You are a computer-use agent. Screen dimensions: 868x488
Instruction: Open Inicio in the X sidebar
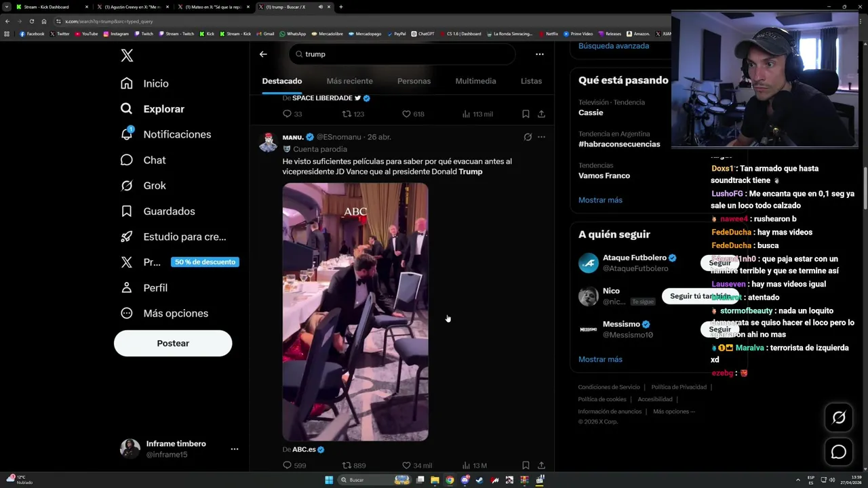144,83
